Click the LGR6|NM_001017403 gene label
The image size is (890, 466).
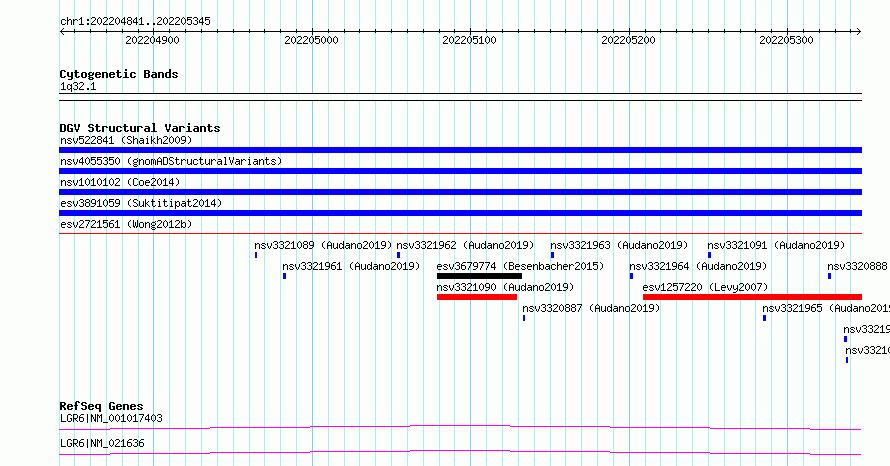pos(111,418)
